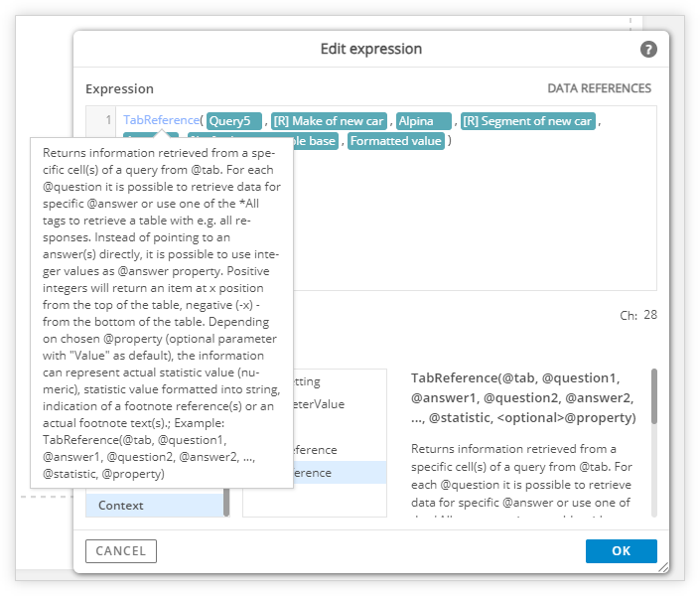Select the Context category item
The width and height of the screenshot is (700, 596).
point(155,506)
